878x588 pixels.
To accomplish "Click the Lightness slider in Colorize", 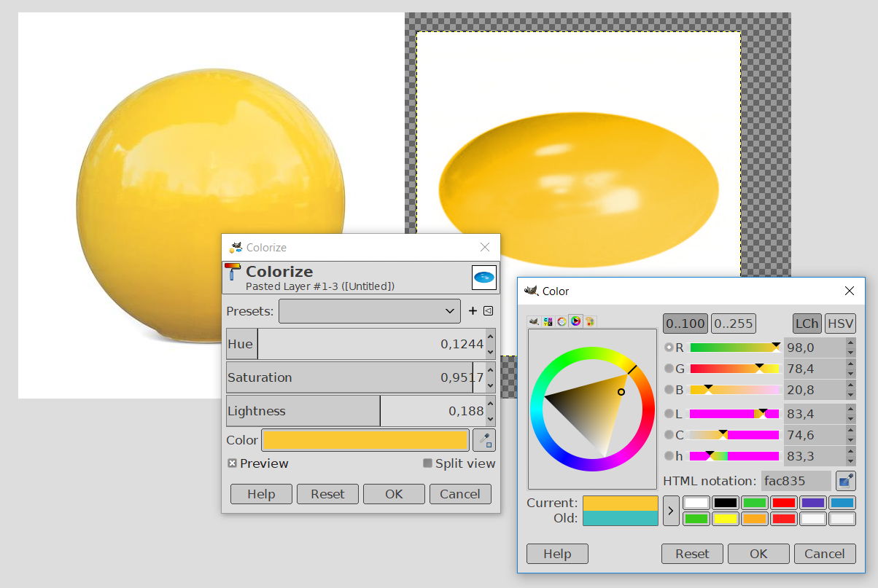I will point(356,411).
